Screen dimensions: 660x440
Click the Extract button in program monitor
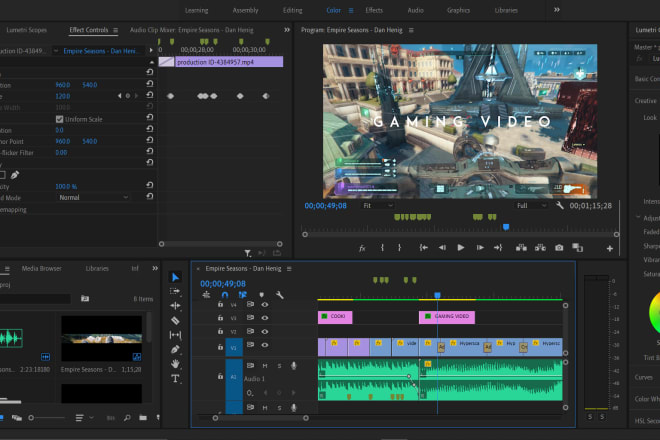[x=540, y=248]
